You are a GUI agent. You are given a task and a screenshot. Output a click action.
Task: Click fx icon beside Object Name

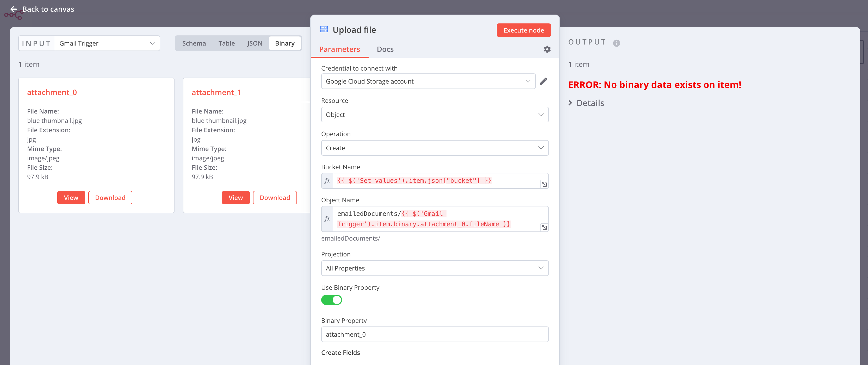[x=327, y=219]
